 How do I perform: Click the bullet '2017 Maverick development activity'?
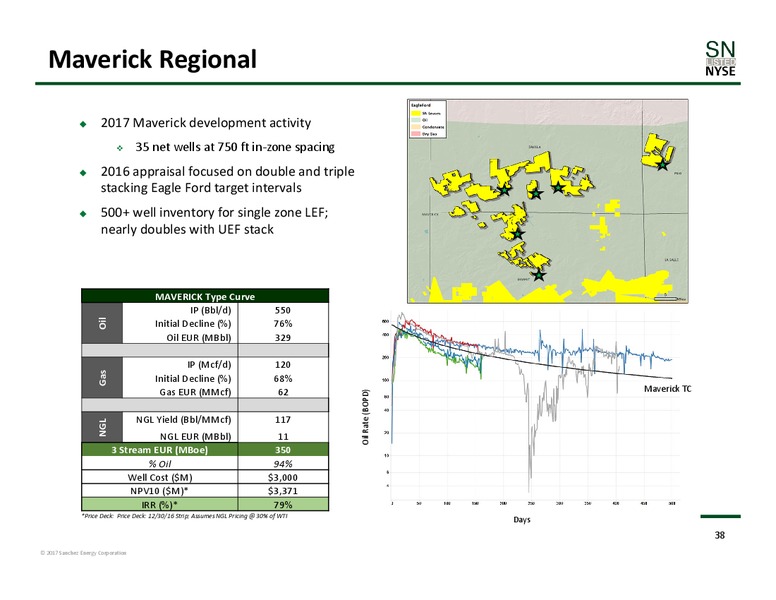(206, 123)
